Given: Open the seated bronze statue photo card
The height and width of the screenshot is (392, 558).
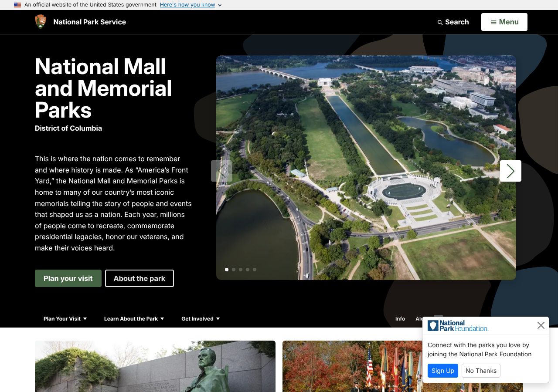Looking at the screenshot, I should coord(155,366).
